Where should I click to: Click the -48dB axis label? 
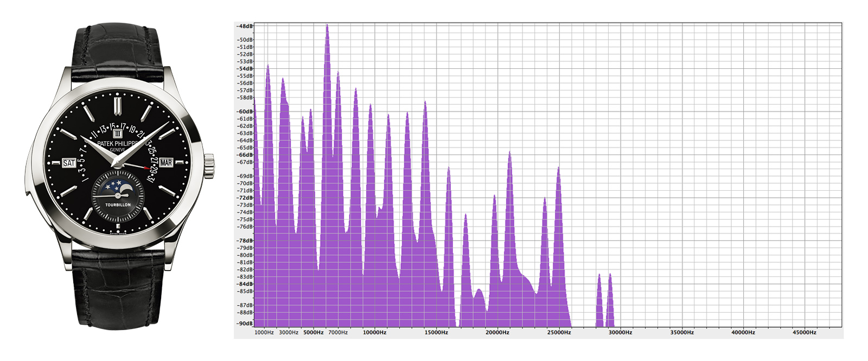[245, 26]
